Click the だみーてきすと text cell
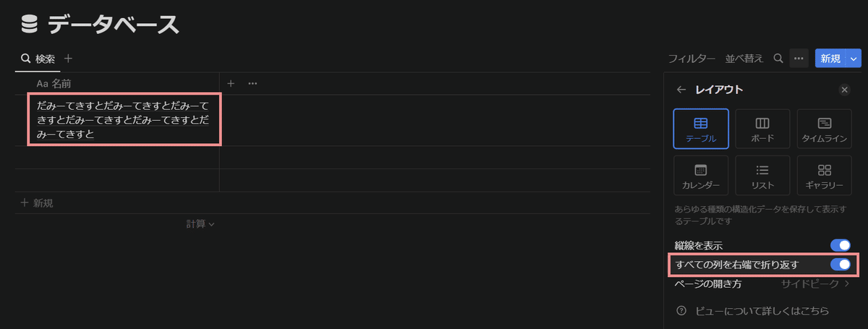The height and width of the screenshot is (329, 868). (124, 120)
